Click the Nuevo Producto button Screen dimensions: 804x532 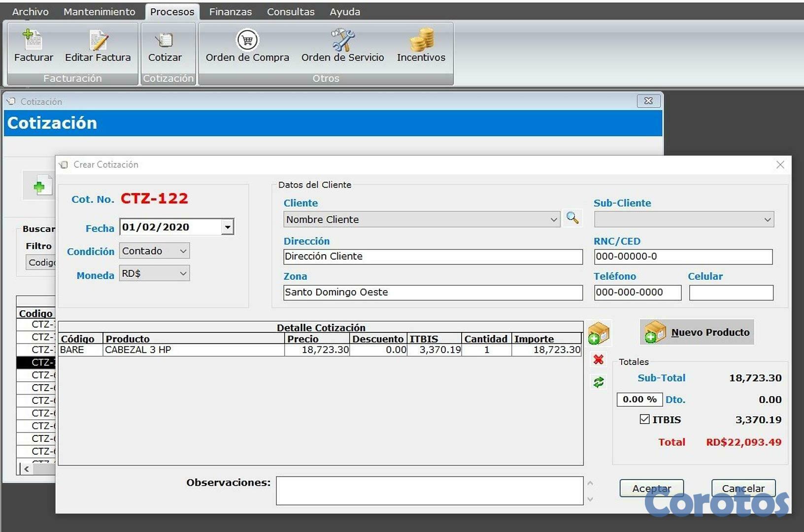tap(696, 332)
